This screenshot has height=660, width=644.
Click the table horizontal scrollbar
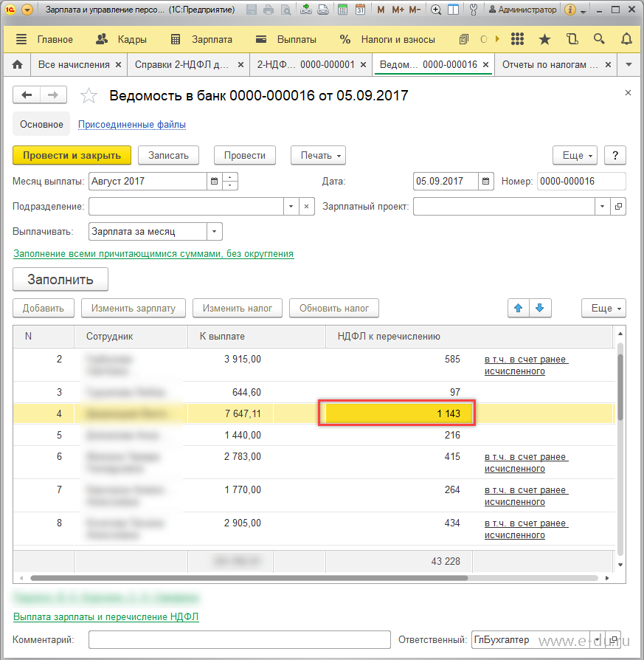249,578
